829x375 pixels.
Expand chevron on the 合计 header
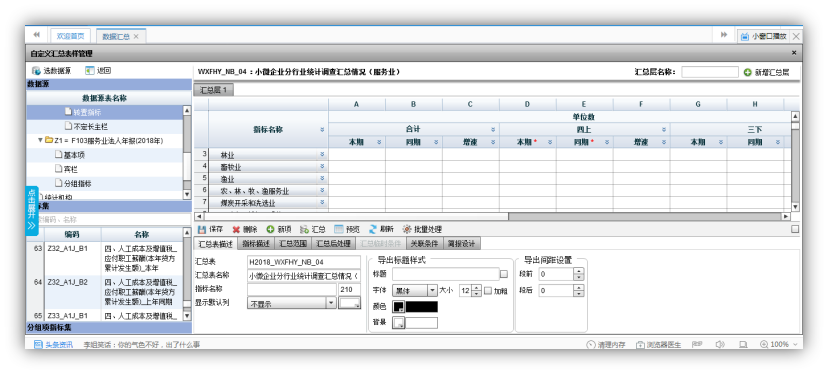pyautogui.click(x=493, y=129)
